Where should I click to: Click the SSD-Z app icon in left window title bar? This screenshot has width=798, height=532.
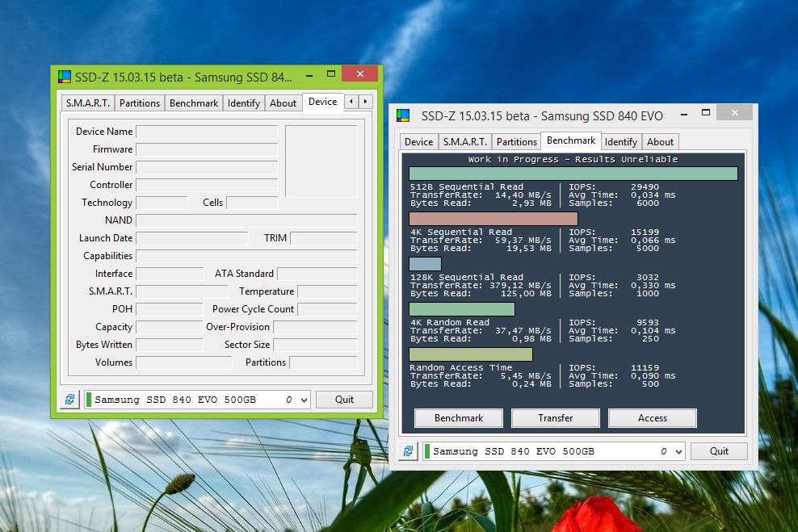coord(65,77)
